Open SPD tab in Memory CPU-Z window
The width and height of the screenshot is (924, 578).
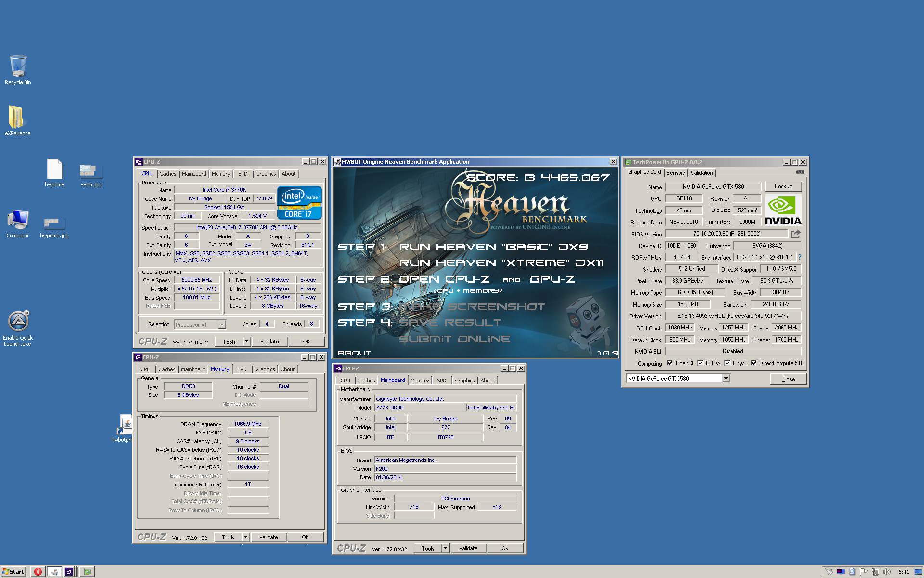242,369
